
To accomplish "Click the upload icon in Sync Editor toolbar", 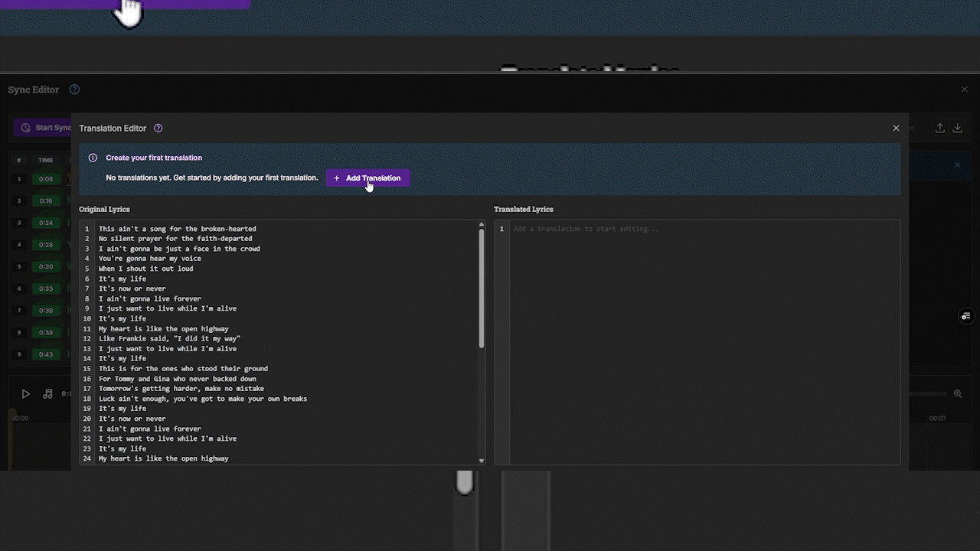I will (x=940, y=128).
